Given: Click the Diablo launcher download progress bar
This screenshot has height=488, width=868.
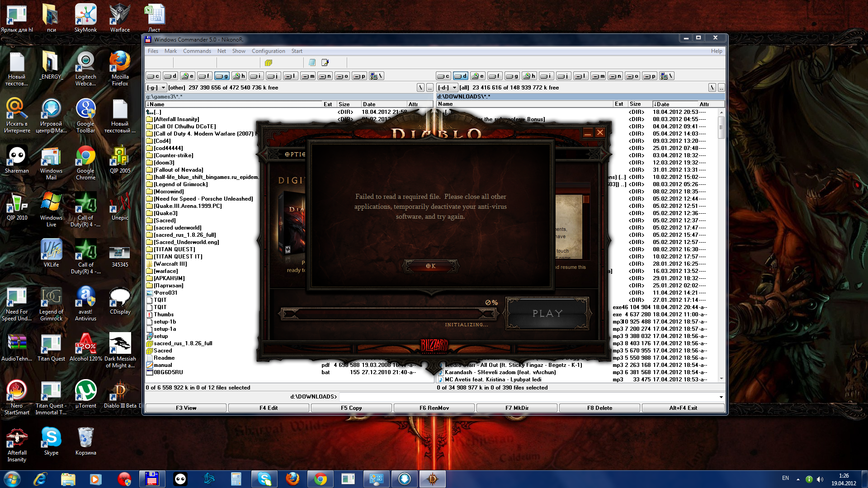Looking at the screenshot, I should click(389, 314).
